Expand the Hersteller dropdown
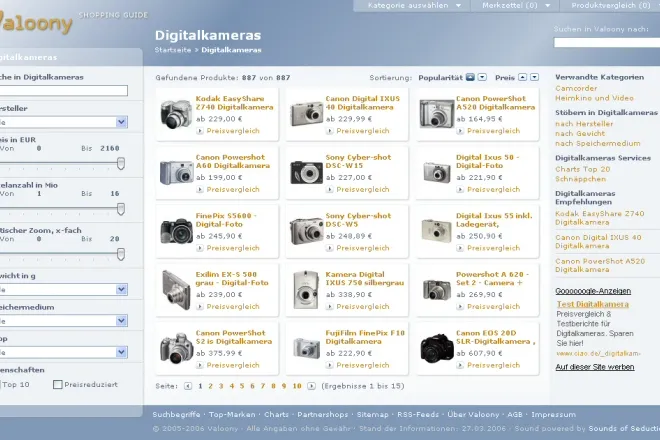The width and height of the screenshot is (660, 440). pos(121,122)
